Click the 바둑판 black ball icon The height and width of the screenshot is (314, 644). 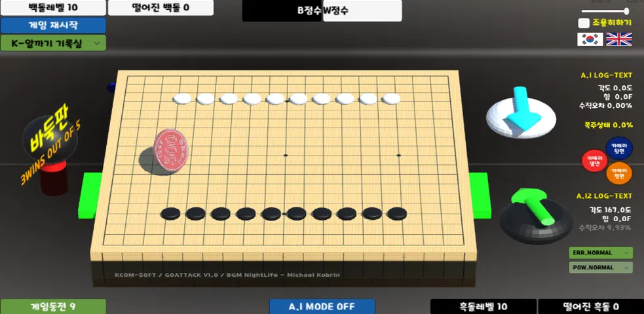(x=49, y=137)
